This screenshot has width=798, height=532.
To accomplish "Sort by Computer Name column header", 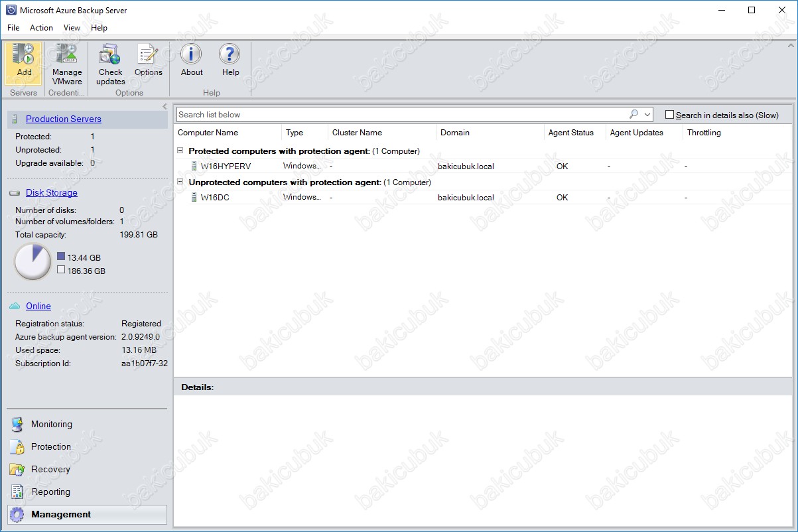I will click(228, 133).
